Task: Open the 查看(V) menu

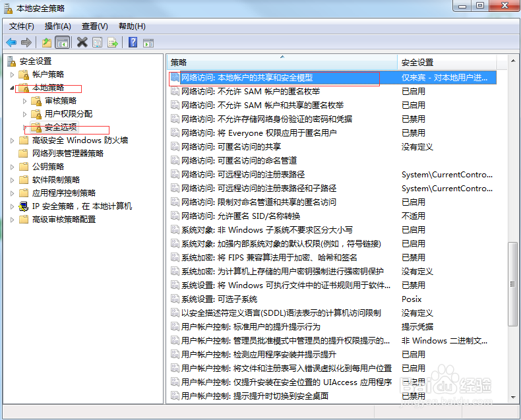Action: click(x=95, y=26)
